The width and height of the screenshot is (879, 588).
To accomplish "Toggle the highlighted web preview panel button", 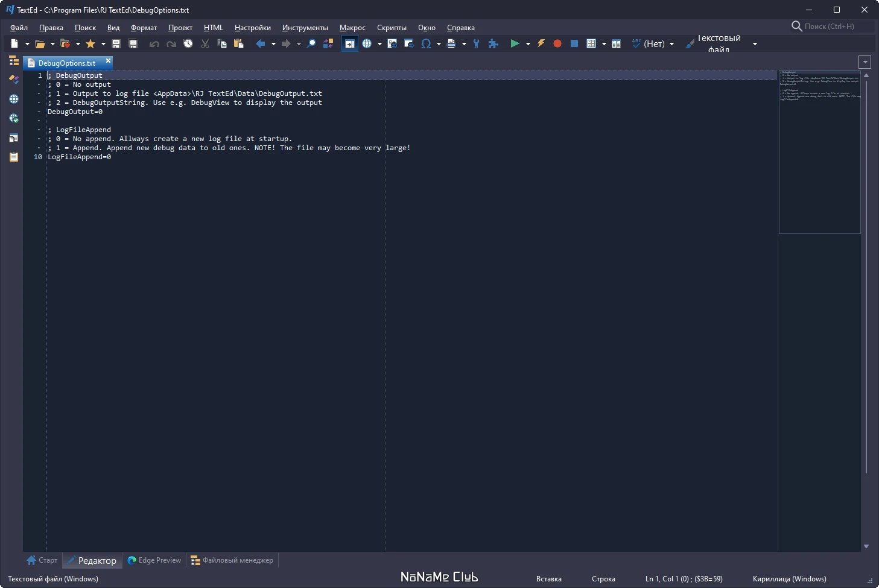I will (349, 43).
